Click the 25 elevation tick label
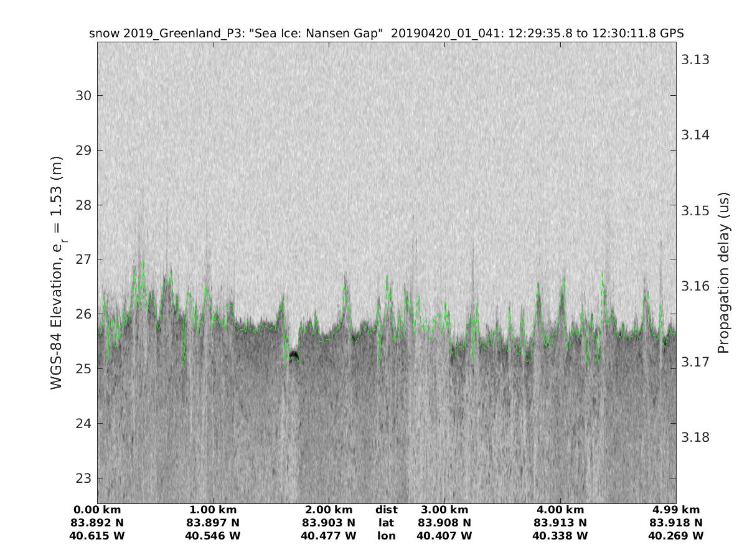This screenshot has width=747, height=560. click(83, 369)
